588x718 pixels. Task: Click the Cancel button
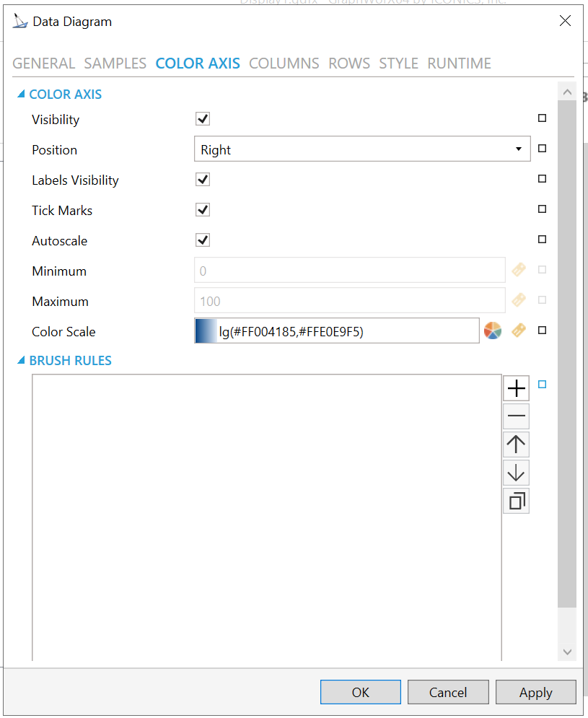pyautogui.click(x=448, y=692)
